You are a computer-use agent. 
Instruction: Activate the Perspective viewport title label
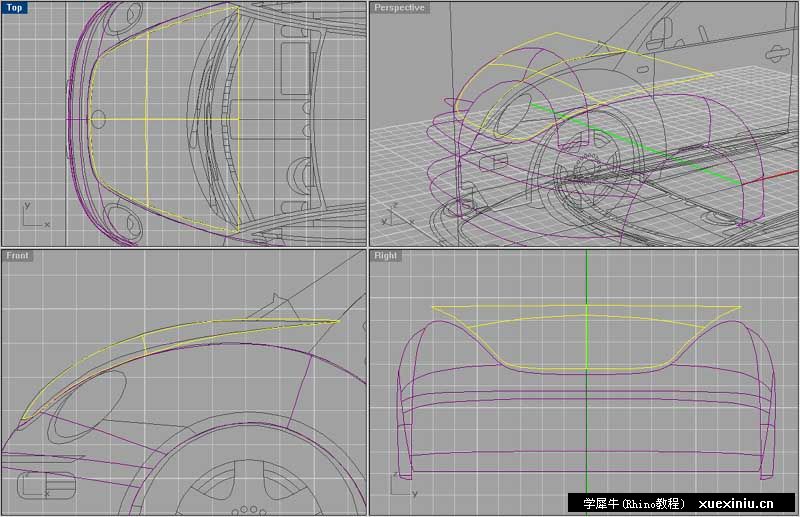[x=399, y=8]
